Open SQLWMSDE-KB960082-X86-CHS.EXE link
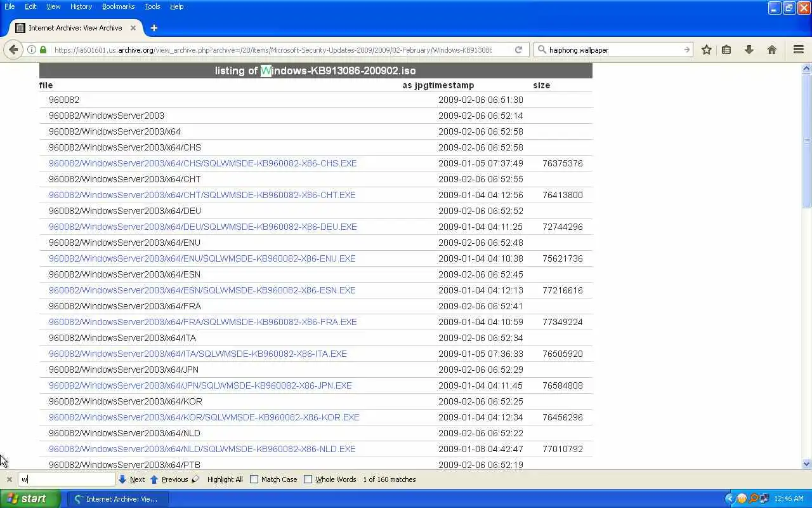 click(x=202, y=163)
